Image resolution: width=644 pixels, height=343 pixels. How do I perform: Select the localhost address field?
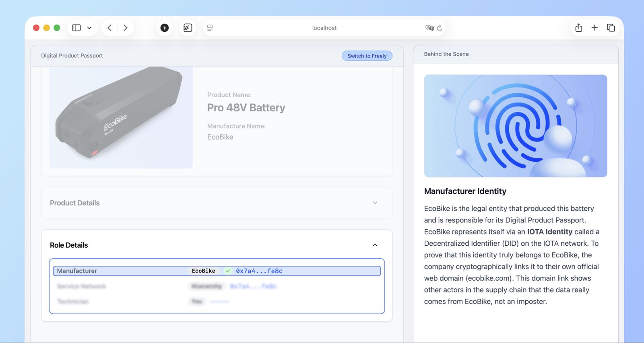pyautogui.click(x=324, y=28)
